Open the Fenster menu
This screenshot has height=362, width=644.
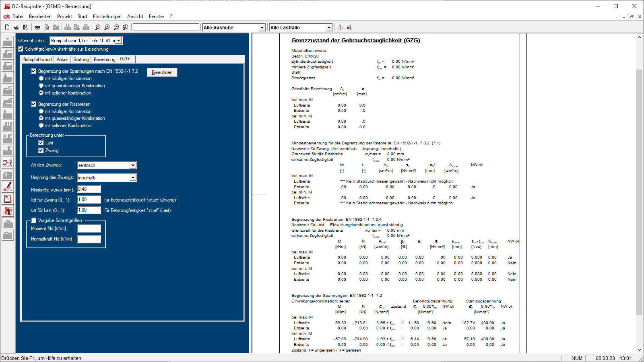point(157,16)
